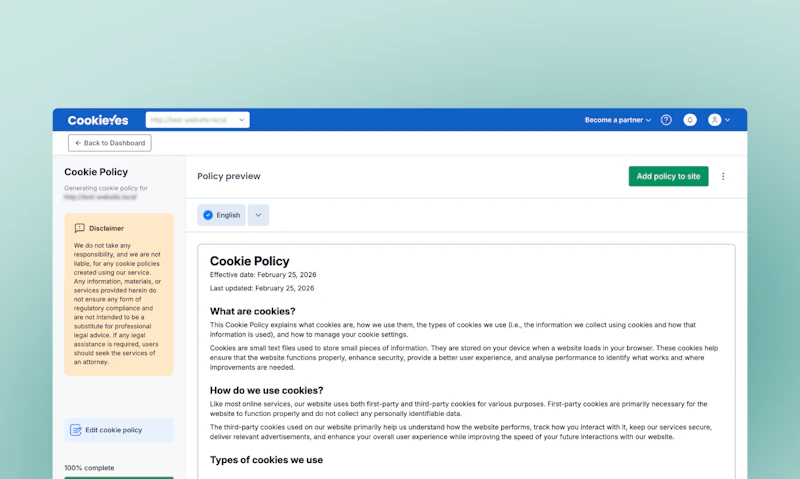
Task: Click the blue checkmark on English tab
Action: click(x=208, y=215)
